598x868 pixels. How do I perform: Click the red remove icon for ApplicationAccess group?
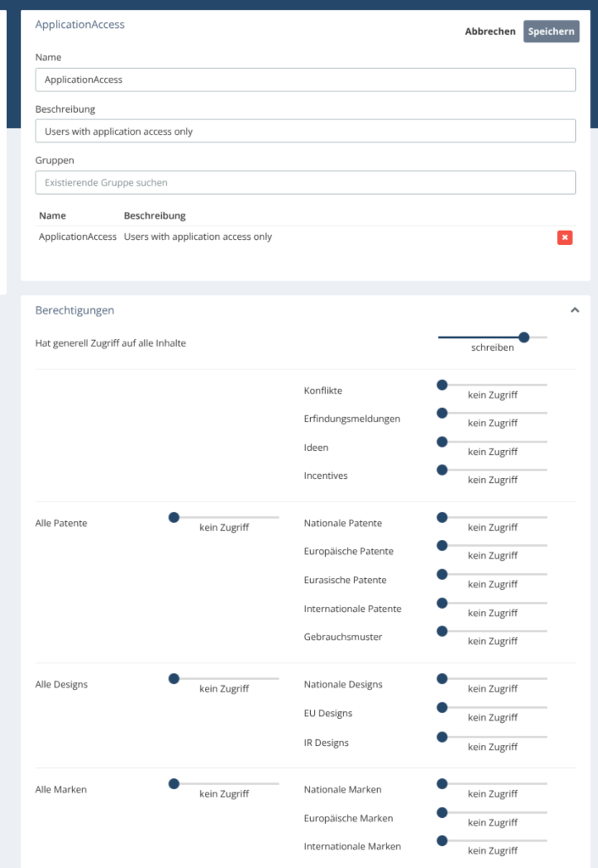[x=564, y=237]
